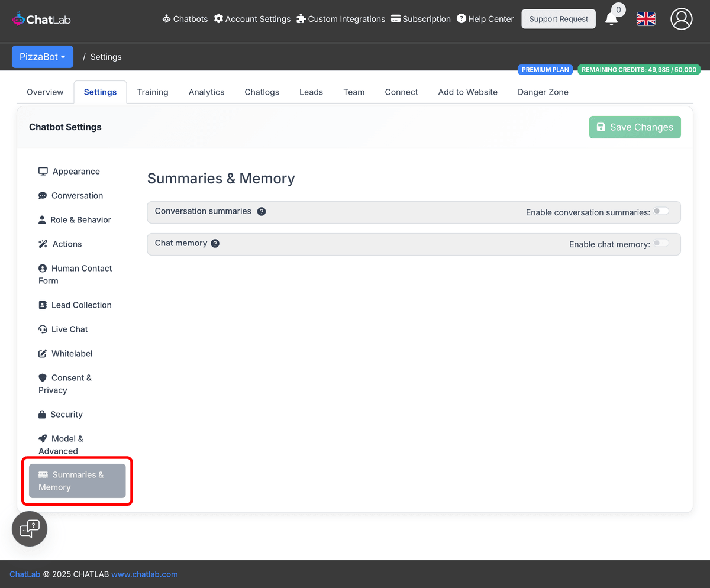The image size is (710, 588).
Task: Switch to the Training tab
Action: [x=153, y=92]
